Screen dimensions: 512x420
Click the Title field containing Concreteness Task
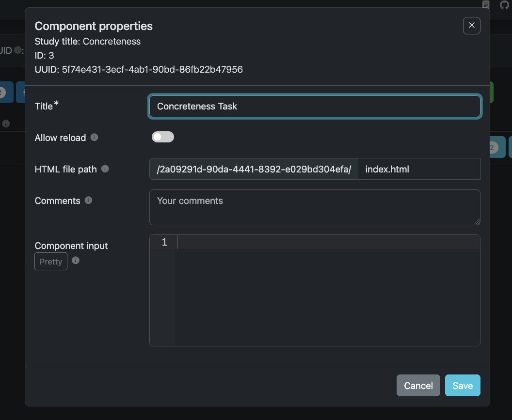coord(315,106)
